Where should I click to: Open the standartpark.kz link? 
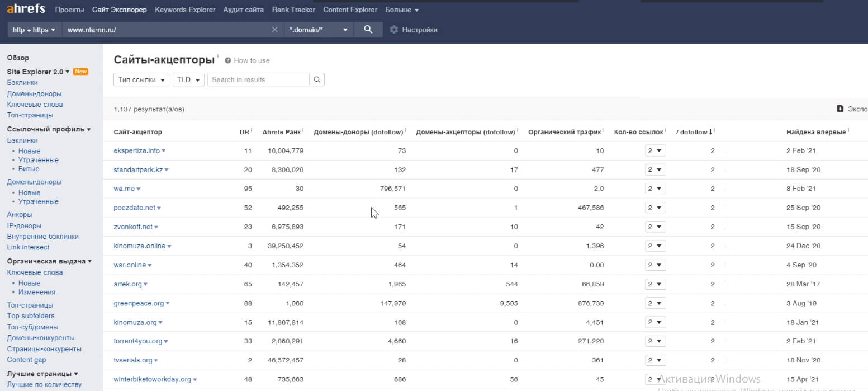(138, 169)
